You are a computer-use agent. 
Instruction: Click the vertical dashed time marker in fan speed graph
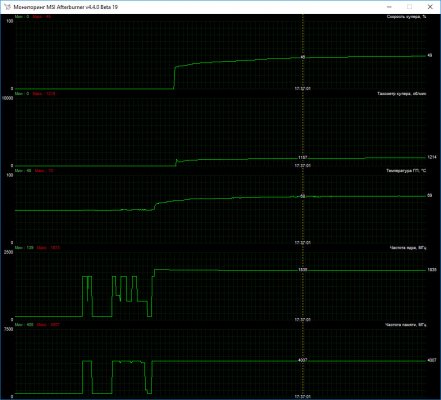pyautogui.click(x=303, y=52)
